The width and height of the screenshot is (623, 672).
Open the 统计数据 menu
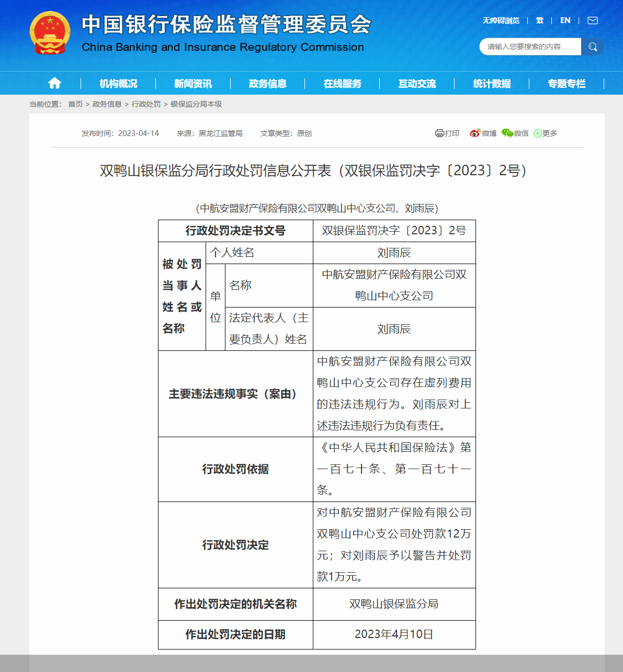pyautogui.click(x=491, y=83)
